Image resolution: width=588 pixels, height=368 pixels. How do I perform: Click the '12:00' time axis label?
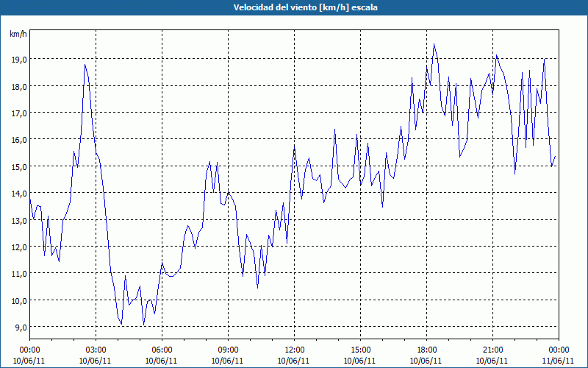click(295, 350)
